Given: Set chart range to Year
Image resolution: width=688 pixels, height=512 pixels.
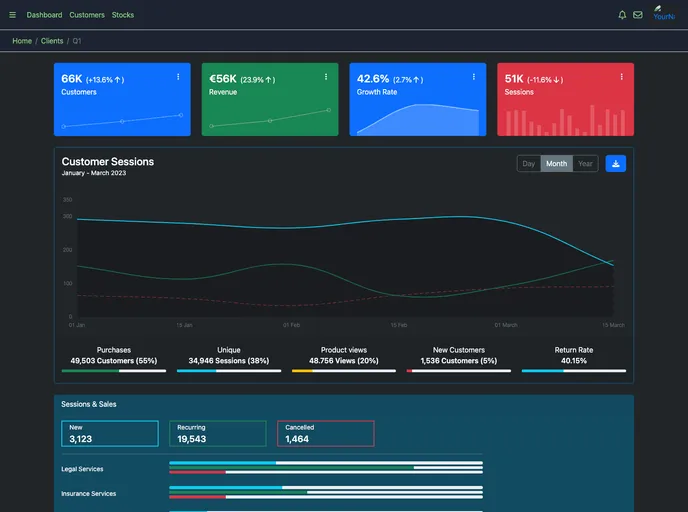Looking at the screenshot, I should point(585,164).
